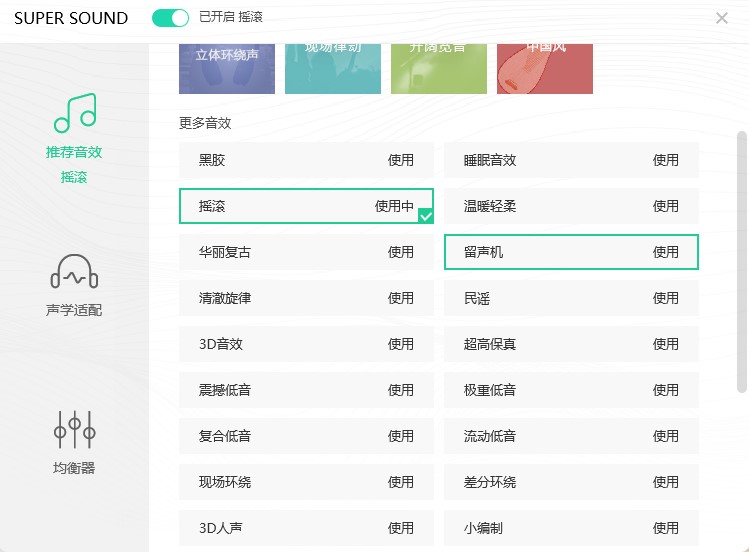Screen dimensions: 749x552
Task: Click 使用 for the 黑胶 effect
Action: (401, 160)
